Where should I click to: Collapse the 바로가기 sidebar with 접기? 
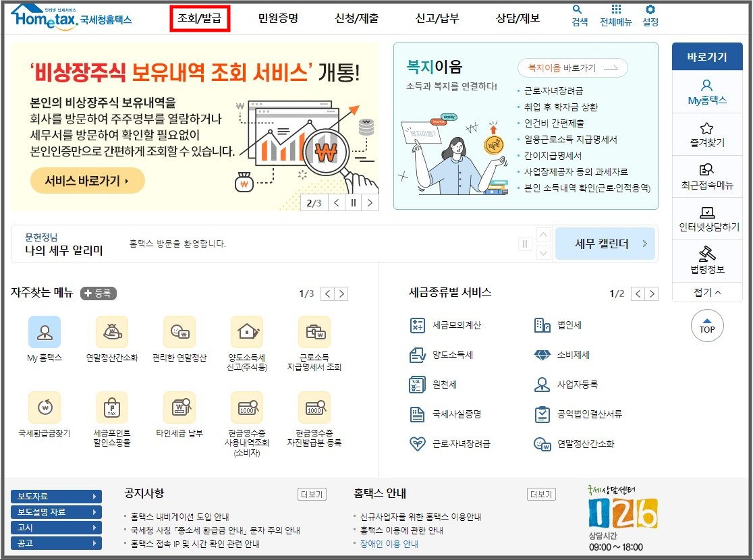(x=707, y=293)
